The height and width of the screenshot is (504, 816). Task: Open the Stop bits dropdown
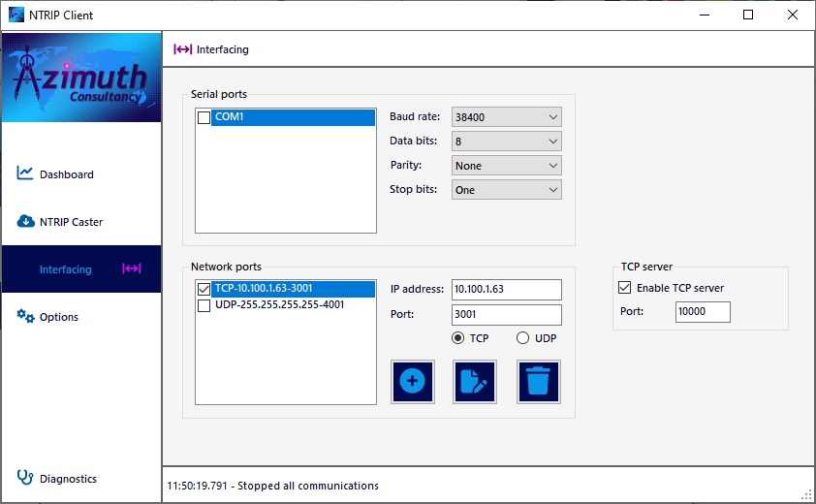point(506,190)
